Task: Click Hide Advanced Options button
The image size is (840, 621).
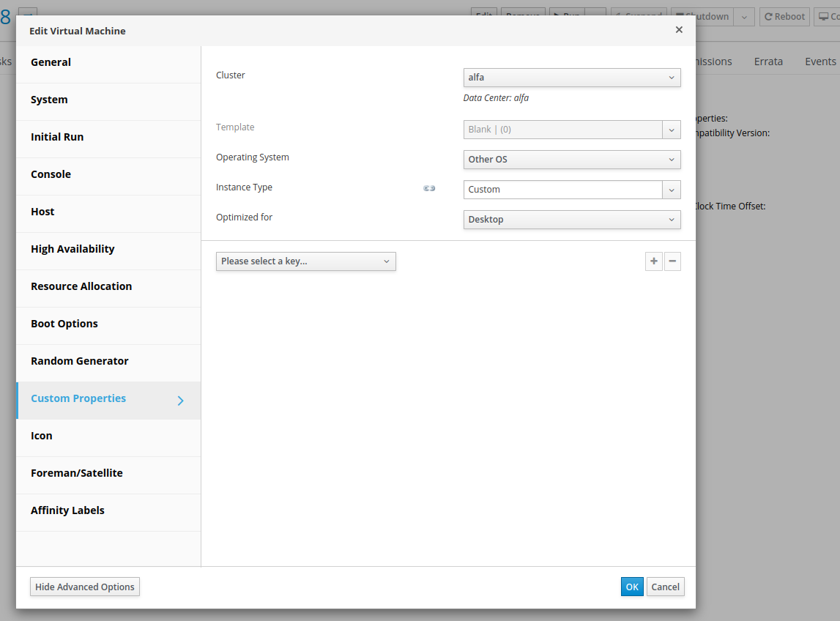Action: [85, 587]
